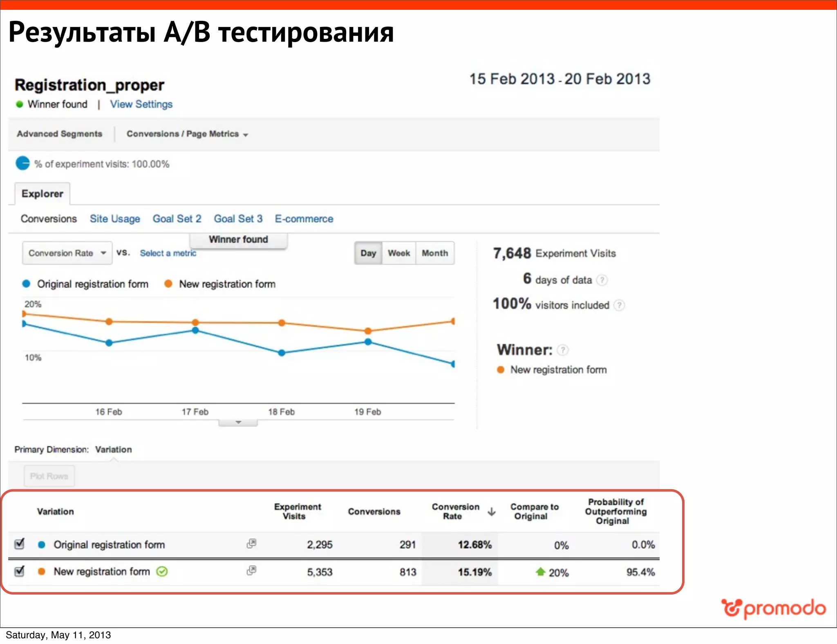Click Variation column header
The width and height of the screenshot is (837, 644).
point(56,512)
